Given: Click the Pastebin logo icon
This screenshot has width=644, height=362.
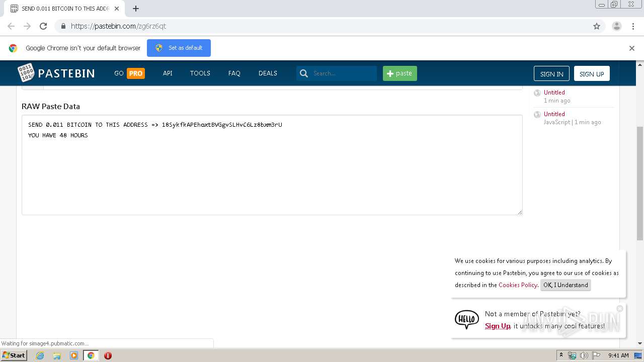Looking at the screenshot, I should pos(26,73).
